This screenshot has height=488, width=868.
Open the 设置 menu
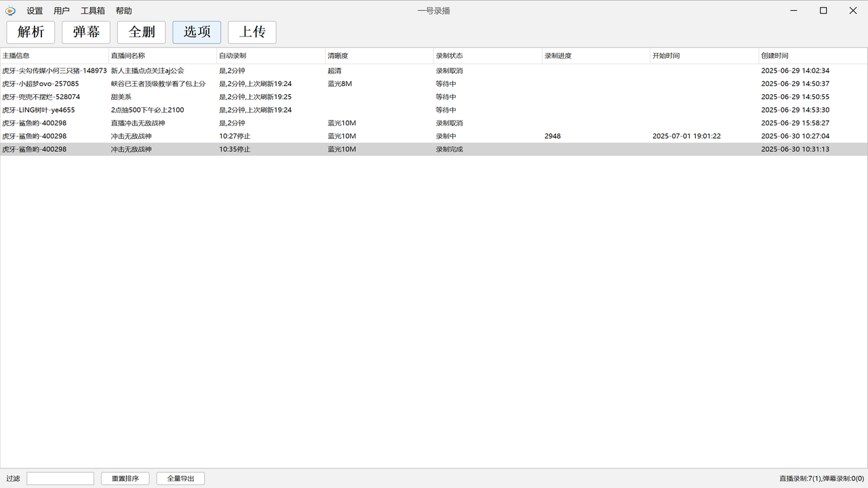(x=35, y=11)
